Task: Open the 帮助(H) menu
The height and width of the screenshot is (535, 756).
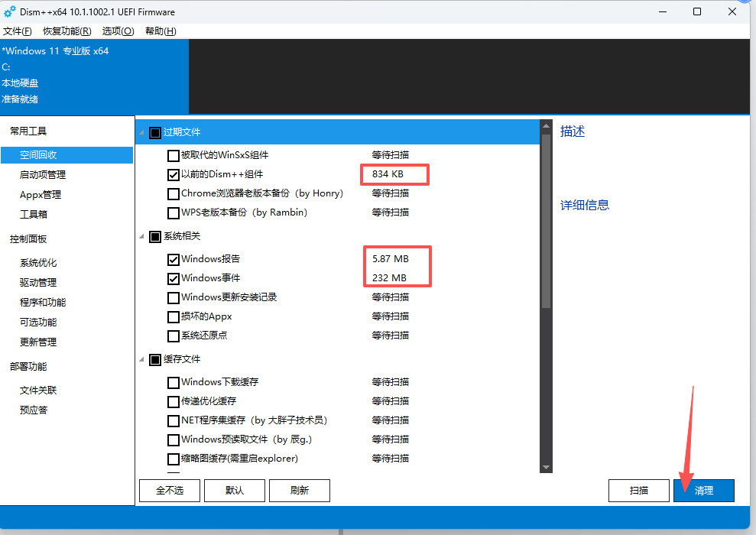Action: pos(161,31)
